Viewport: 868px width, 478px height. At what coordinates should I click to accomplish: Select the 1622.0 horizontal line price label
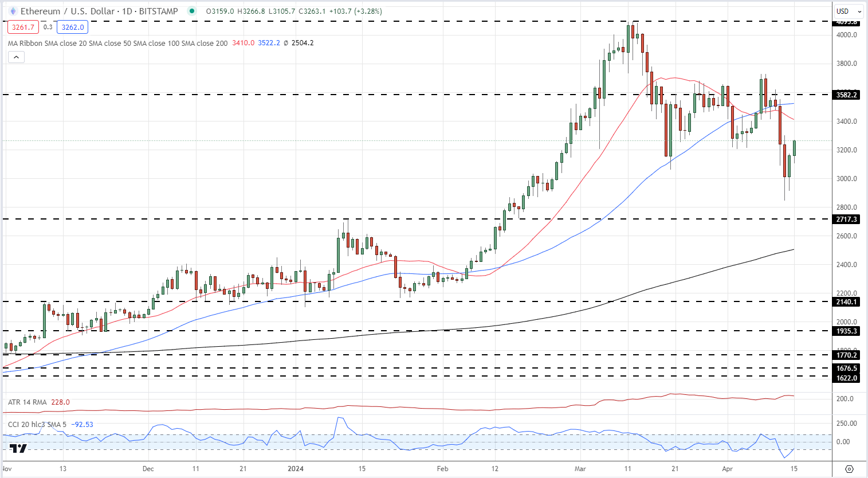[x=847, y=378]
